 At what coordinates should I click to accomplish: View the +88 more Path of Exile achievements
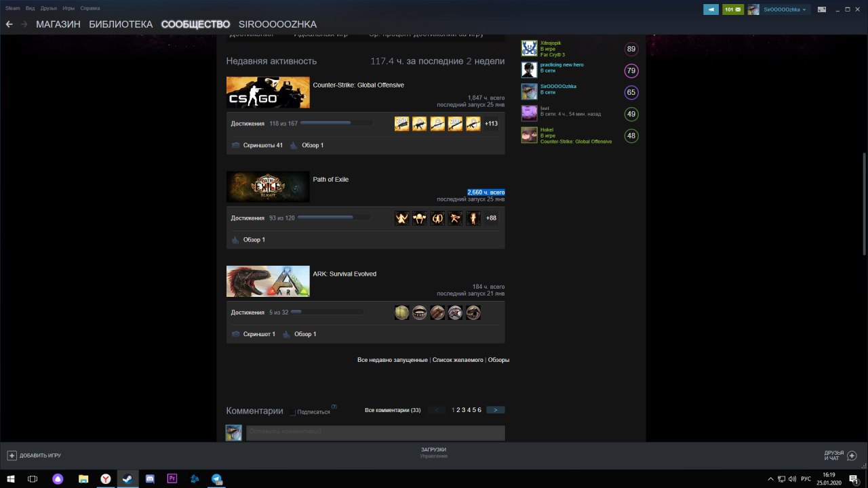[491, 218]
